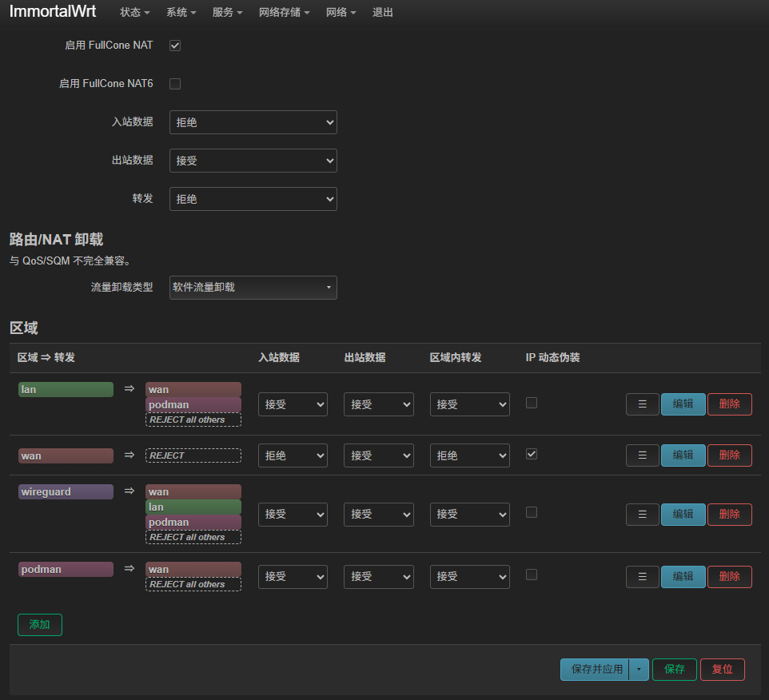
Task: Disable the 启用 FullCone NAT checkbox
Action: tap(175, 46)
